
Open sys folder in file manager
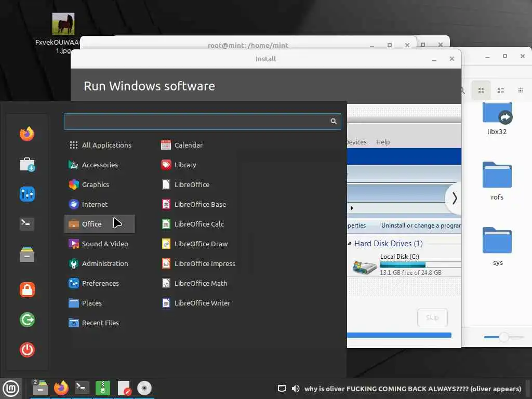coord(497,247)
